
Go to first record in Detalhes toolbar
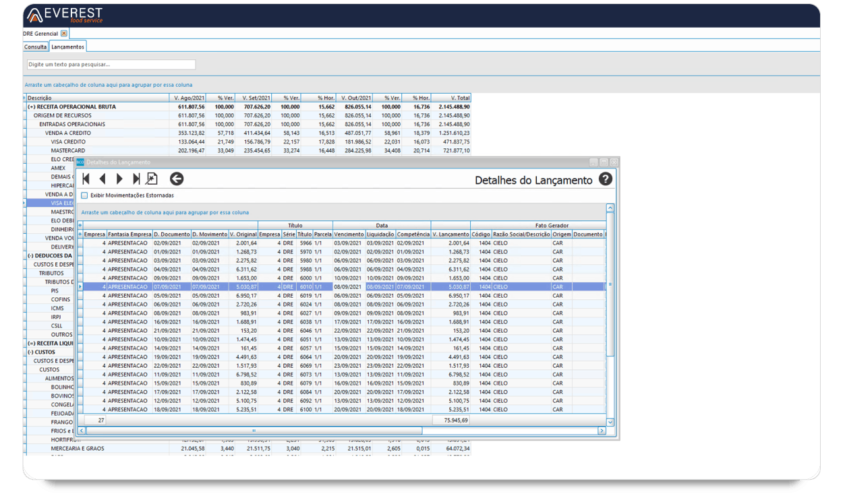click(86, 179)
